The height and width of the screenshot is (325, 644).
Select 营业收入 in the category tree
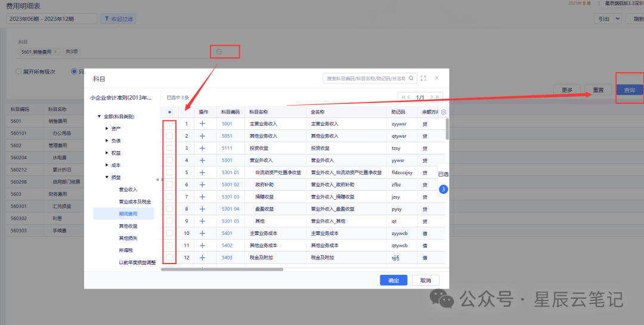tap(128, 190)
